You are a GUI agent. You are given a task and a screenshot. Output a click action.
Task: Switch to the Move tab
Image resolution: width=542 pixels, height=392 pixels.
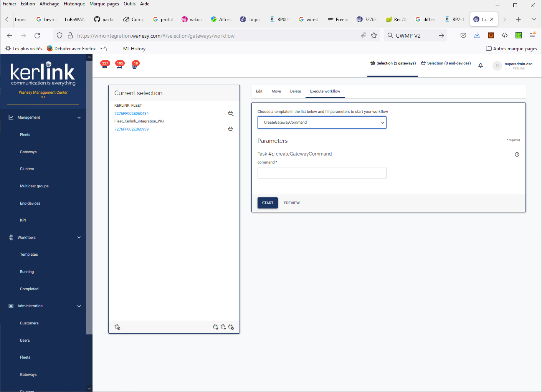point(276,91)
